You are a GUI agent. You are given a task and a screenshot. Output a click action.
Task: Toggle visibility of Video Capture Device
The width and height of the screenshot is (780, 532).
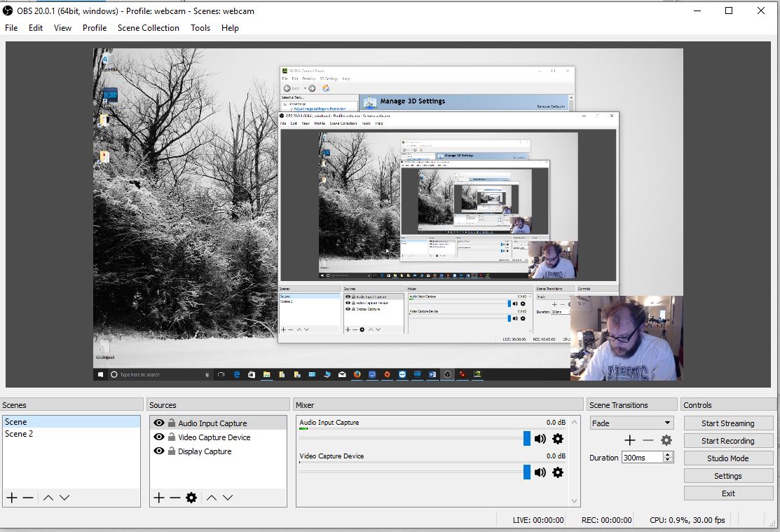159,437
